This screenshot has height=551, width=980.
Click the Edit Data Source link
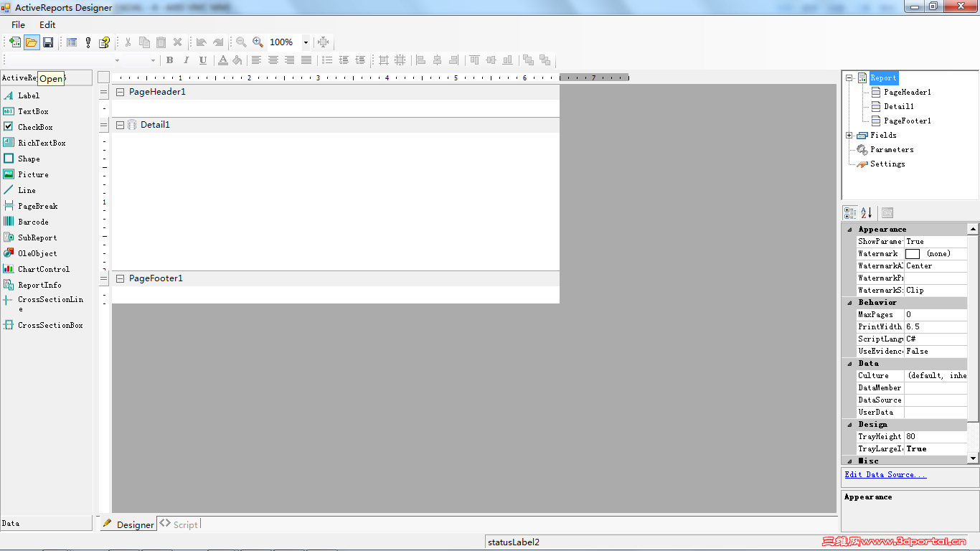885,474
